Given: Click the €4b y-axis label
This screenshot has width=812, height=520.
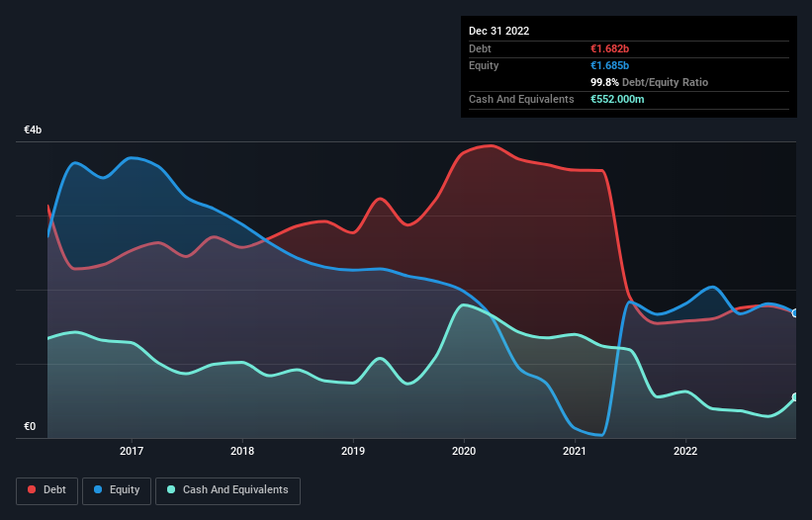Looking at the screenshot, I should (x=33, y=130).
